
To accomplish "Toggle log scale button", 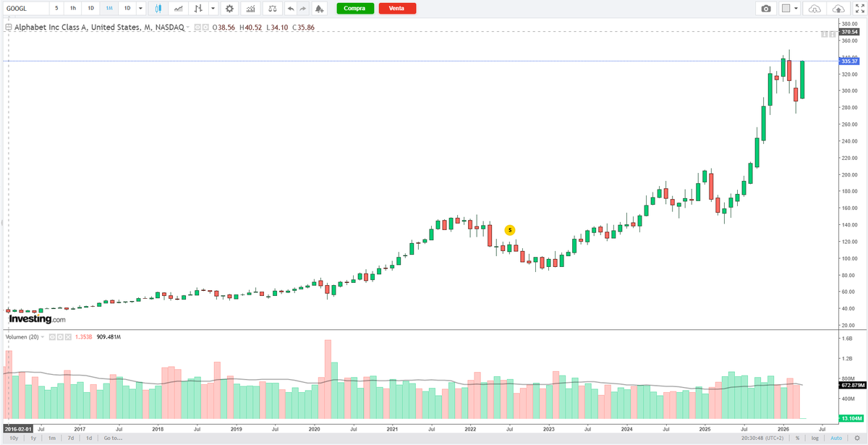I will point(817,438).
